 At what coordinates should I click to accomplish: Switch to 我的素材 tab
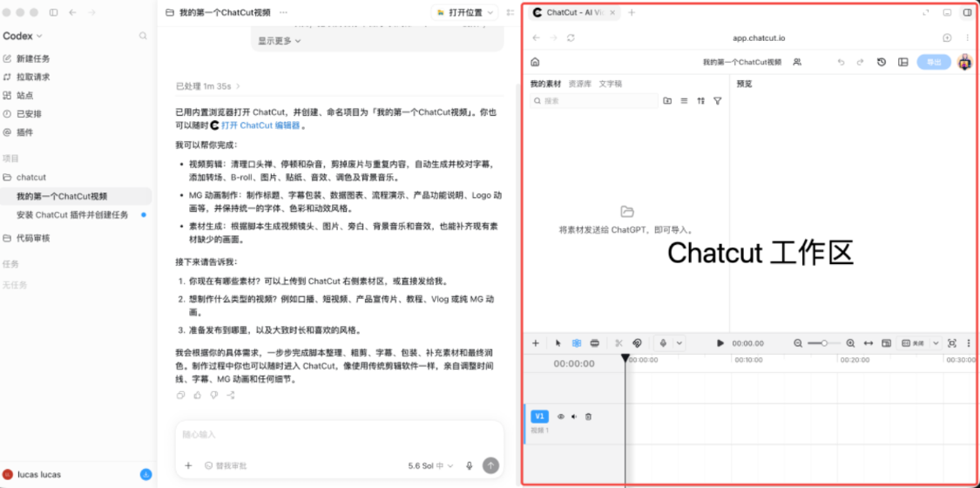coord(545,84)
